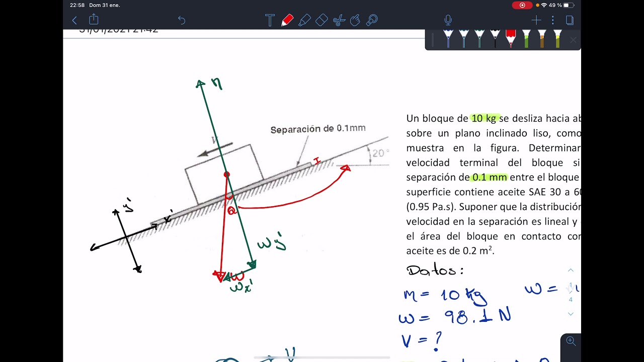Choose the red pen preset

click(x=511, y=39)
